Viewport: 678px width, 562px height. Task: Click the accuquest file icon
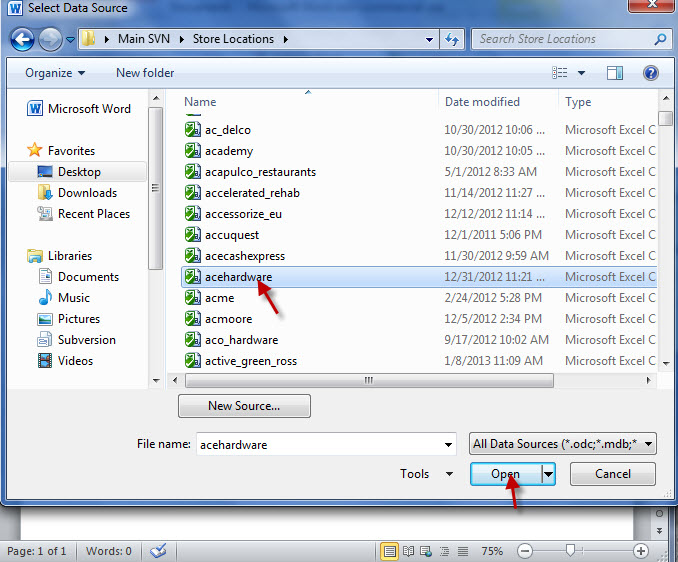click(x=192, y=235)
